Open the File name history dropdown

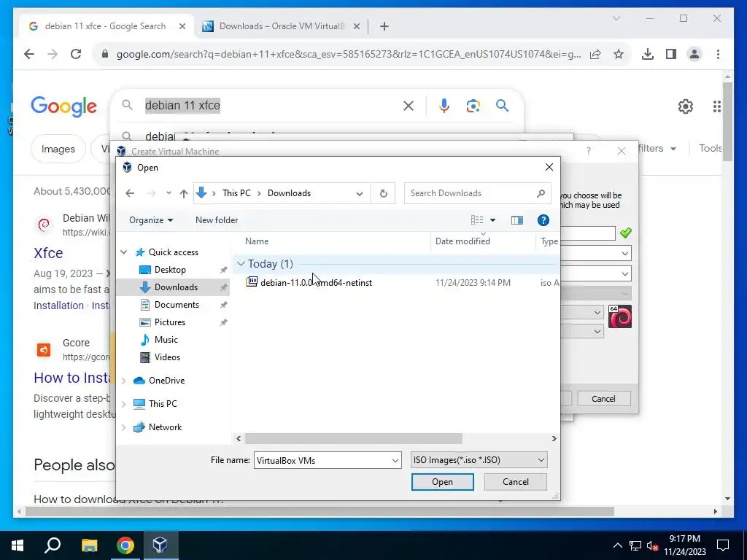click(395, 461)
